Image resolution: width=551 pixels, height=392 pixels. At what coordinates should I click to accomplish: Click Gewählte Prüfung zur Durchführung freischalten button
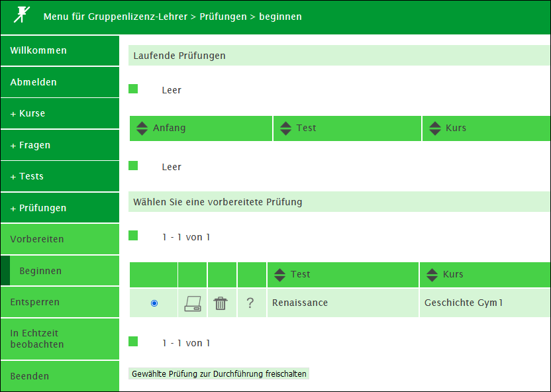(219, 373)
